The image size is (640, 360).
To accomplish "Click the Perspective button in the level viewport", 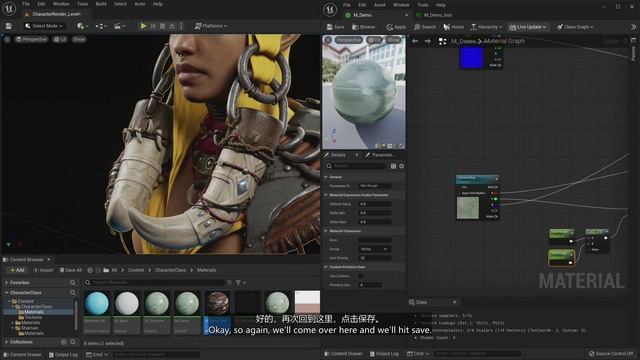I will point(31,39).
